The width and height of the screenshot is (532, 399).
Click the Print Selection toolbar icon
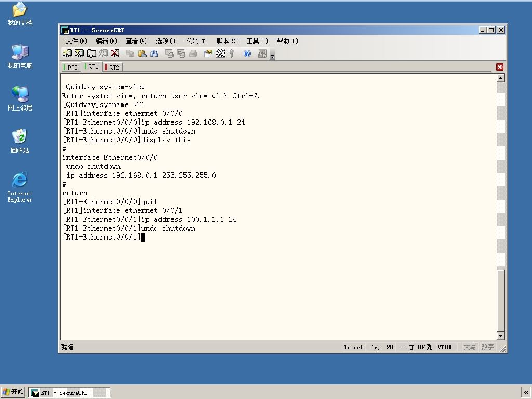pos(181,54)
